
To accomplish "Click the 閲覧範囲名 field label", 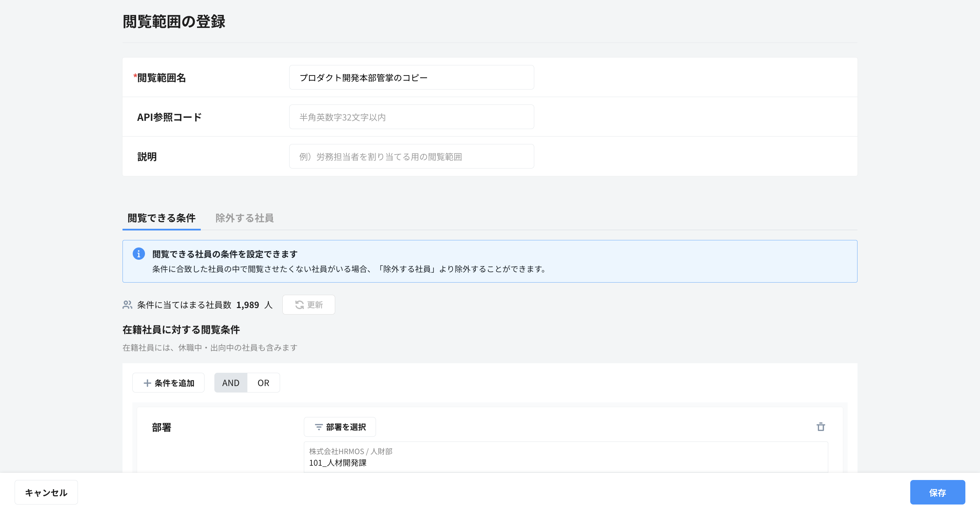I will click(161, 78).
